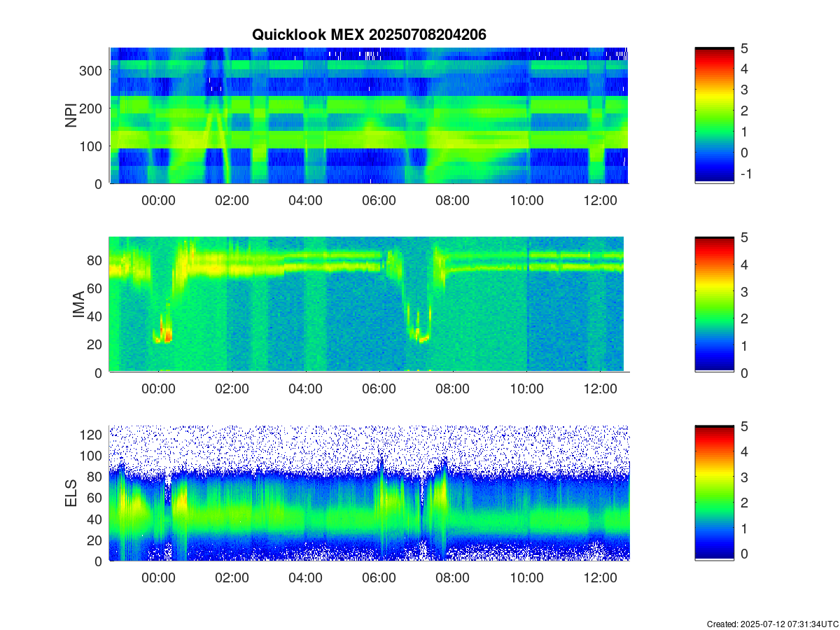
Task: Click the '100' tick on the NPI y-axis
Action: [92, 146]
